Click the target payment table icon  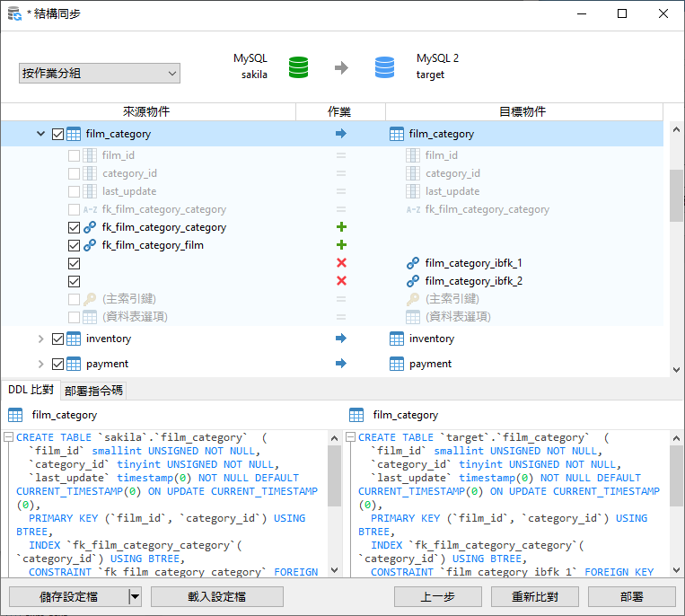(x=397, y=364)
